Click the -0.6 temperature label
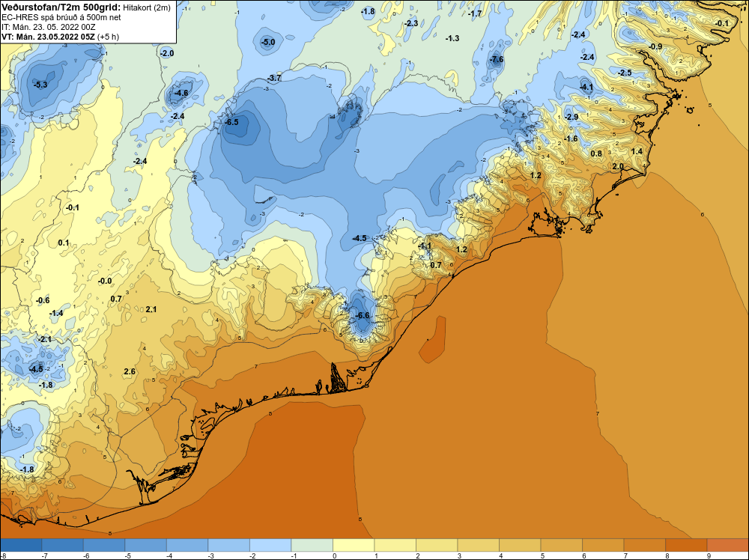This screenshot has height=560, width=749. pos(43,301)
